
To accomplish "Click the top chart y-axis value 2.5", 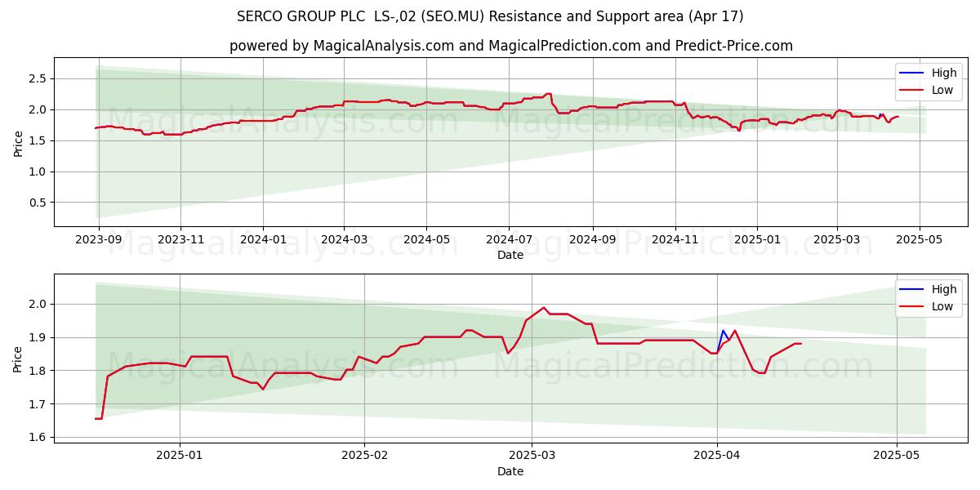I will click(x=38, y=78).
